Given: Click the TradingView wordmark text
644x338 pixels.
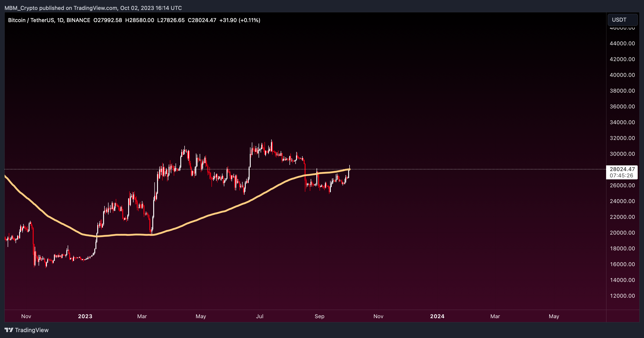Looking at the screenshot, I should (x=32, y=330).
